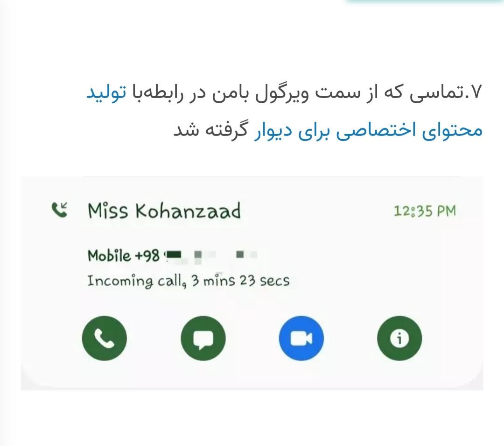The image size is (504, 446).
Task: Click the word 'تماسی' after the number
Action: 436,93
